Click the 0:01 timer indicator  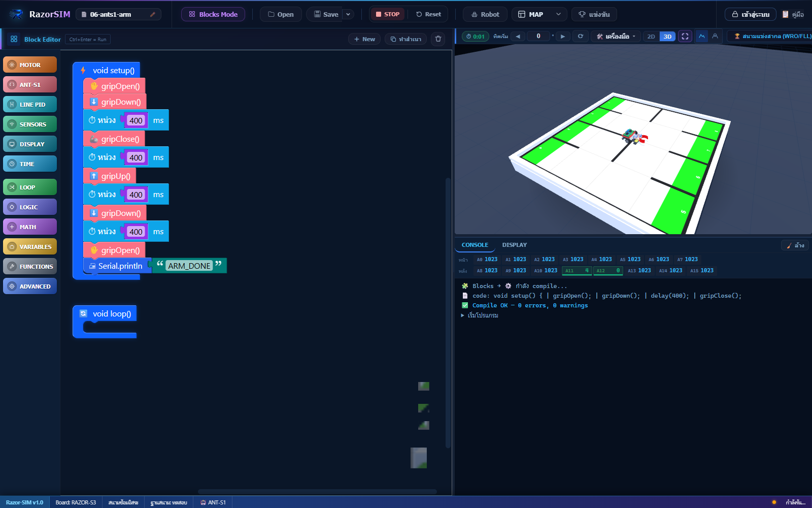tap(475, 37)
